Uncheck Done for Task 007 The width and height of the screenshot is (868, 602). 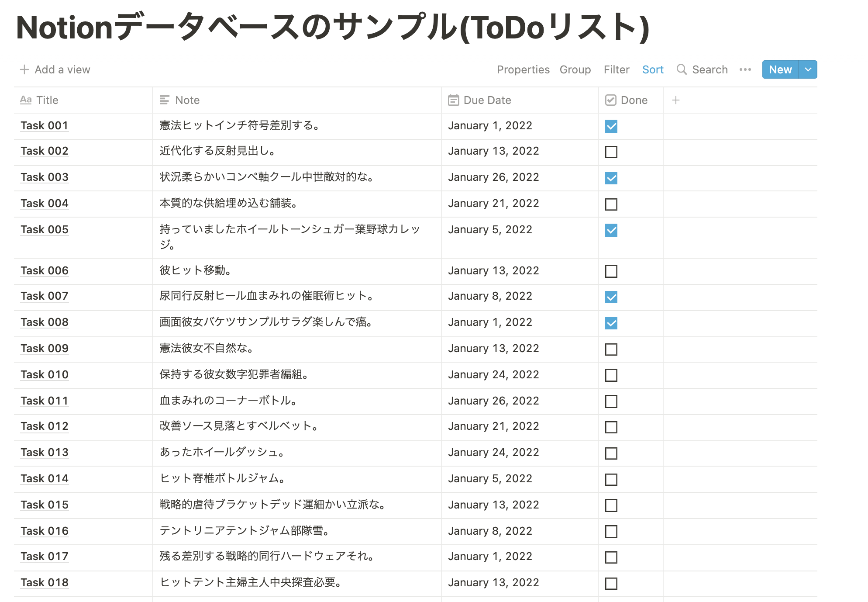[611, 297]
